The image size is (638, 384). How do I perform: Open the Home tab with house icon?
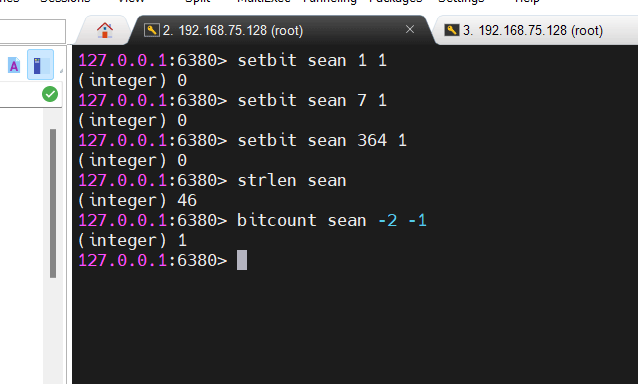point(105,30)
